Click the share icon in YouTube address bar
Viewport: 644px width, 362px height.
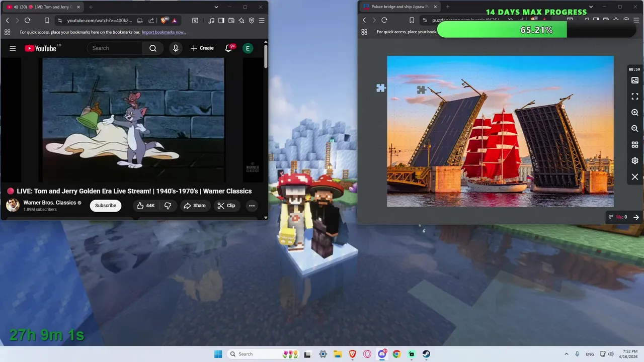pos(151,21)
